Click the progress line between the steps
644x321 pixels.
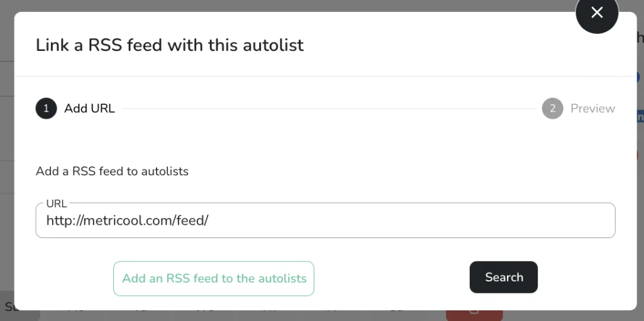[x=328, y=109]
